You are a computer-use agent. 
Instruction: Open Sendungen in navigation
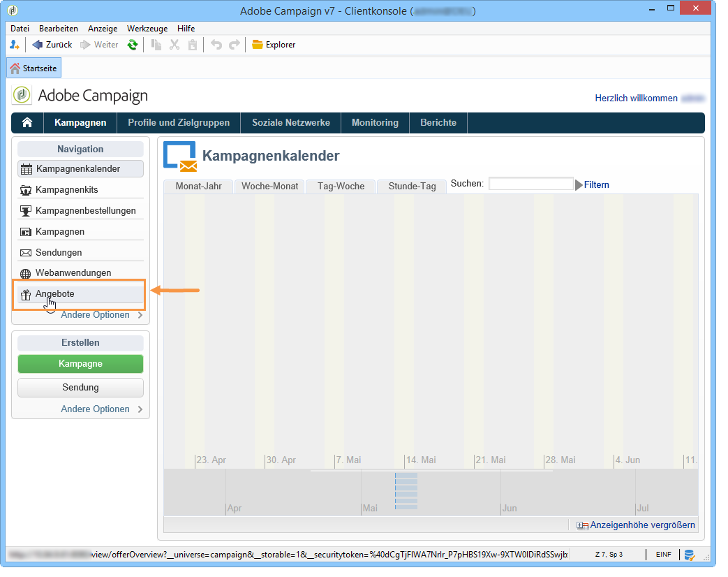80,252
